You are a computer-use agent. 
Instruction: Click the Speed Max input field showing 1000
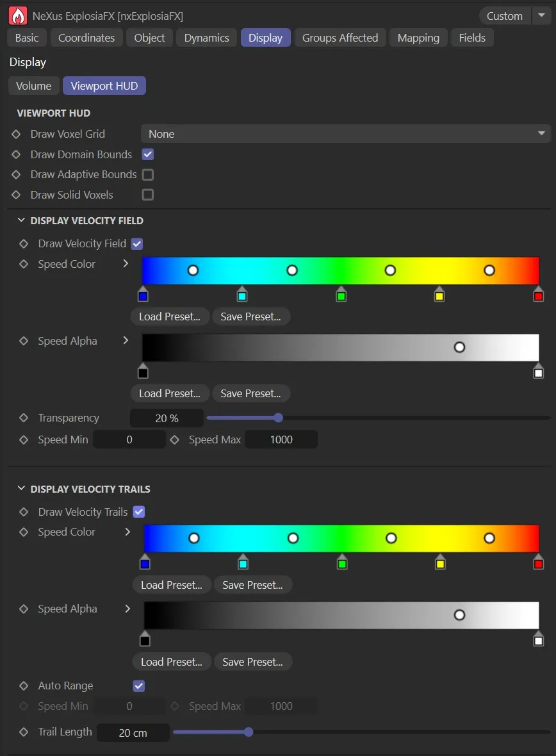pyautogui.click(x=281, y=440)
